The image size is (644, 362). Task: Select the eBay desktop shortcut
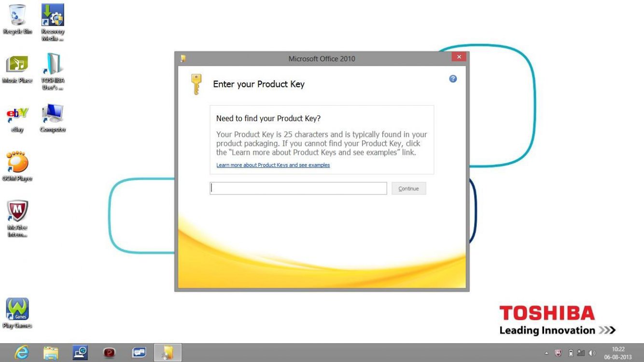coord(17,120)
